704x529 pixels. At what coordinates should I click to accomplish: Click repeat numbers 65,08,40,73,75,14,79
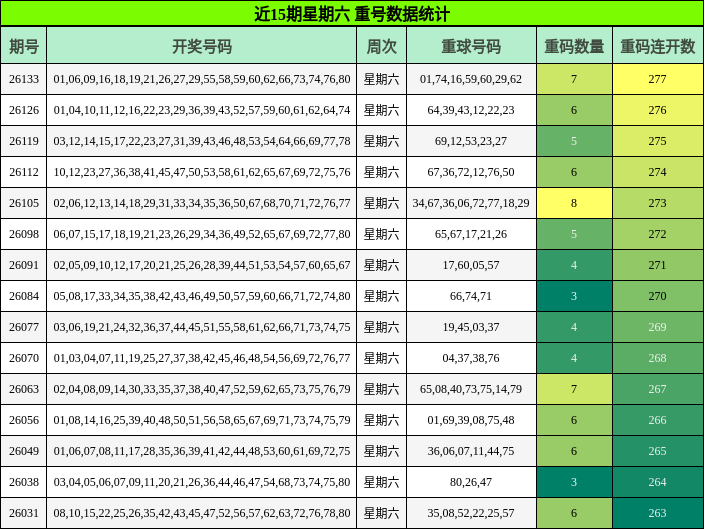point(471,389)
